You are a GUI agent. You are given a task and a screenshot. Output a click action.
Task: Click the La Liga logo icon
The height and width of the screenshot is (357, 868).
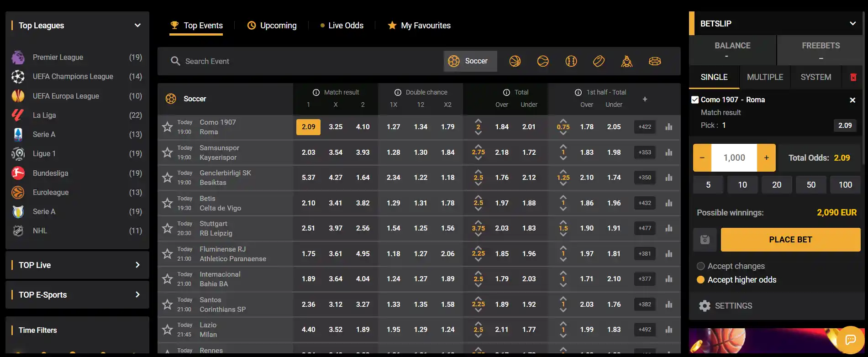pyautogui.click(x=18, y=115)
